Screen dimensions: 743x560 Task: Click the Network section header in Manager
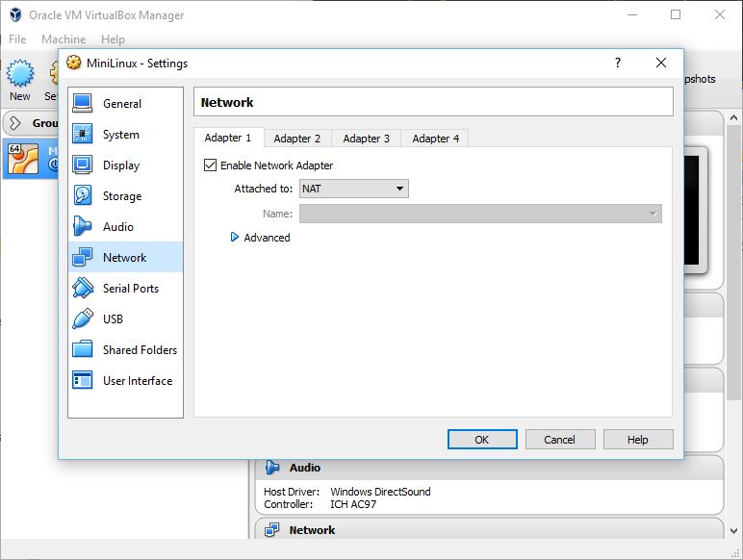click(x=489, y=529)
